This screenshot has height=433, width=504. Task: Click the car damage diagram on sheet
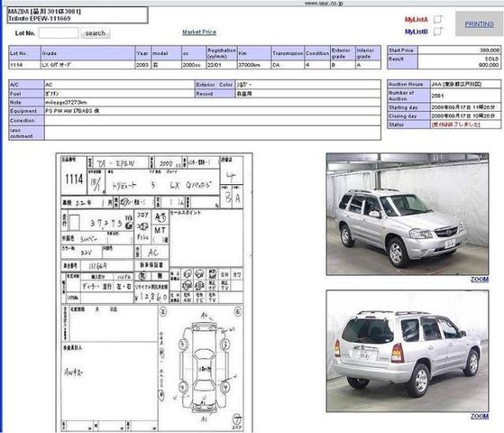click(x=204, y=365)
